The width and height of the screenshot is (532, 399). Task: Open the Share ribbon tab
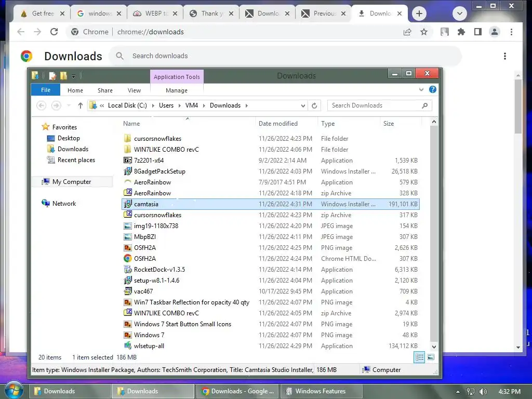[105, 90]
